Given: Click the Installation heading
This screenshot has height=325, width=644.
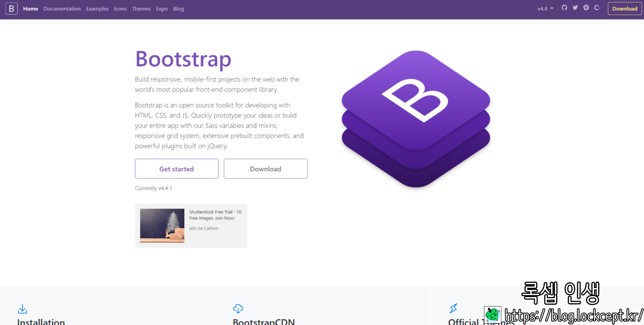Looking at the screenshot, I should point(41,322).
